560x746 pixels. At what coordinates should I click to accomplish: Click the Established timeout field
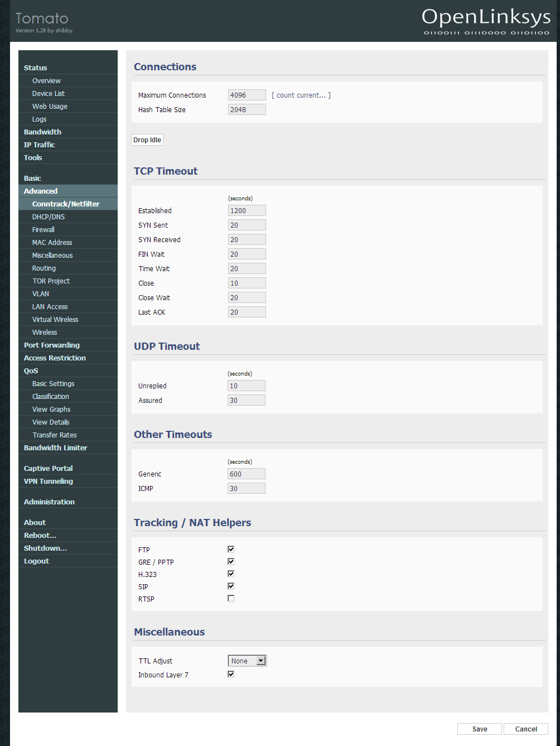[x=247, y=211]
